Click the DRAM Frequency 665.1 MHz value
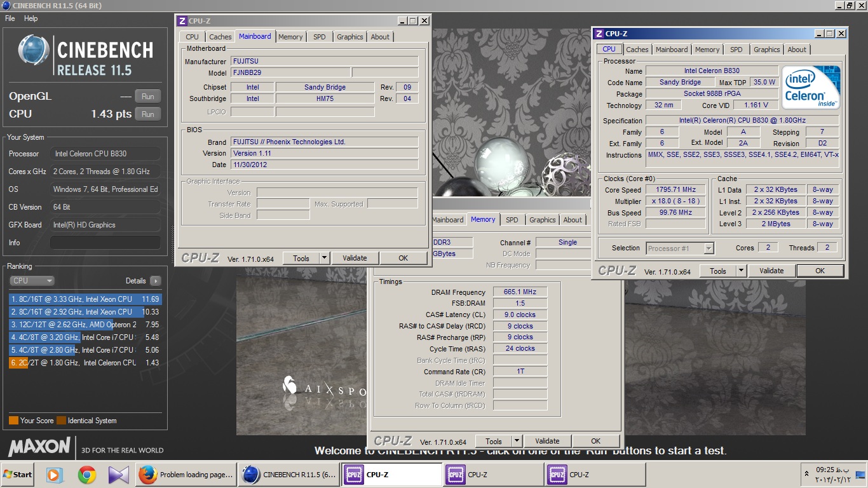Image resolution: width=868 pixels, height=488 pixels. pyautogui.click(x=520, y=292)
